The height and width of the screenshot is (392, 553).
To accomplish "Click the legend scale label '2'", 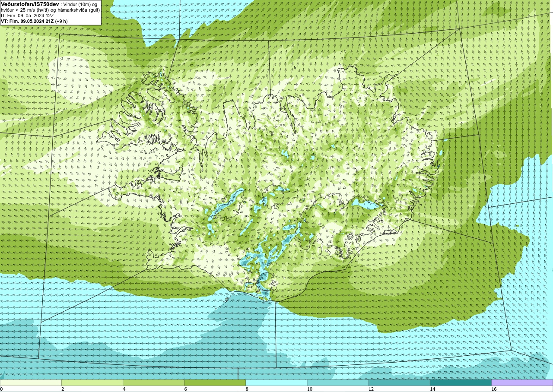I will point(63,389).
